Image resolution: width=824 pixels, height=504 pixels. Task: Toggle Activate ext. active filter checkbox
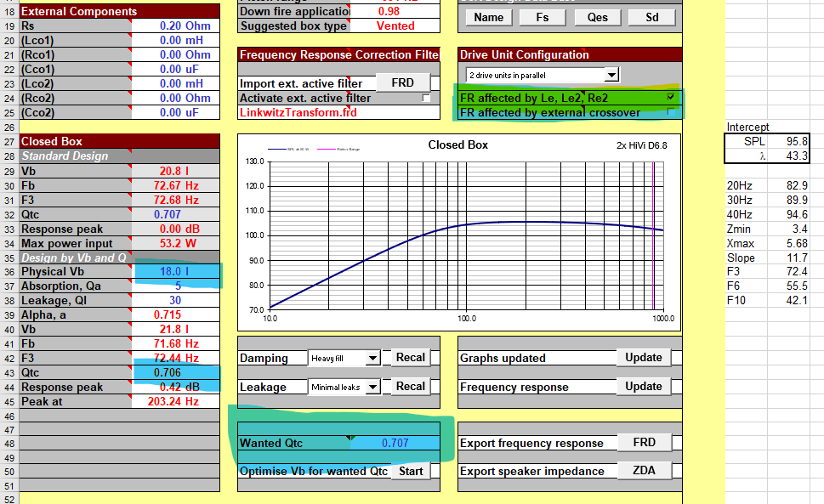pyautogui.click(x=426, y=99)
